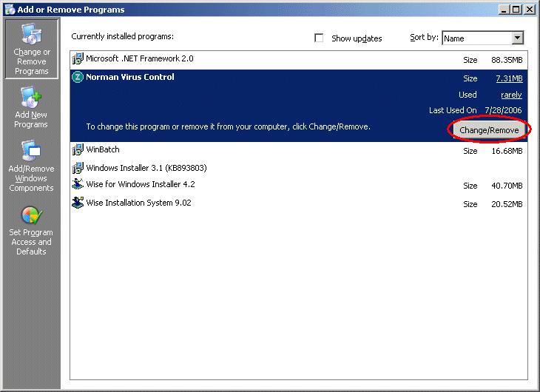Select Windows Installer 3.1 (KB893803) entry
Viewport: 540px width, 392px height.
click(x=299, y=168)
